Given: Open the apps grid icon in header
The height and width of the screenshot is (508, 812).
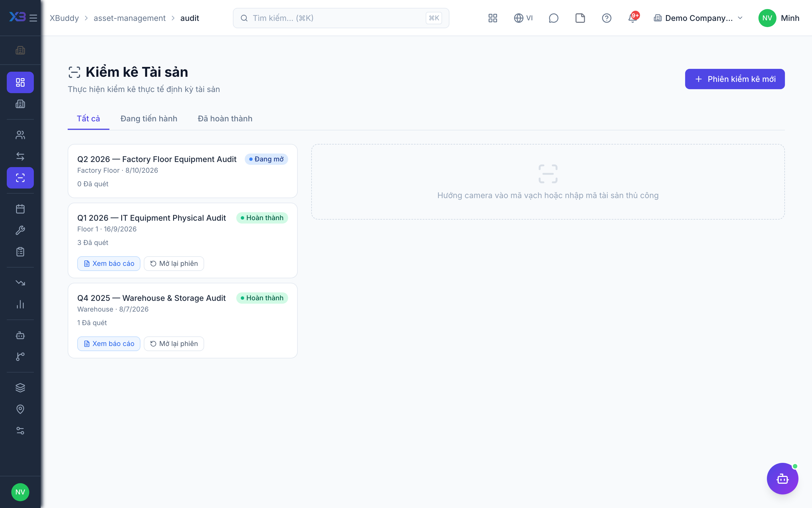Looking at the screenshot, I should [x=493, y=18].
